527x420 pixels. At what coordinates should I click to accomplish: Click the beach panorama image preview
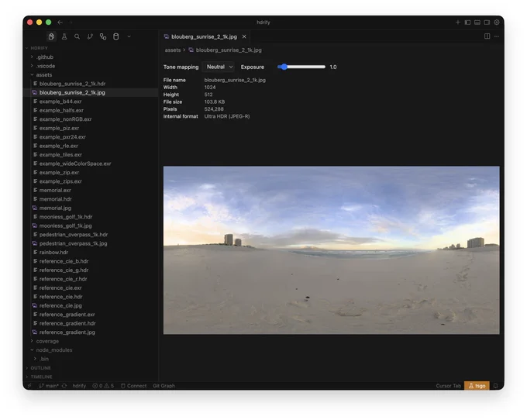click(331, 250)
